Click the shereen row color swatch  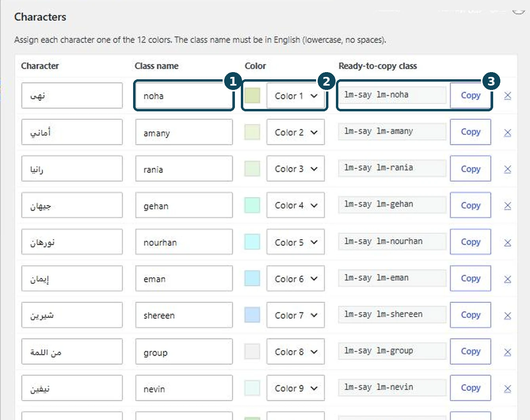(252, 315)
